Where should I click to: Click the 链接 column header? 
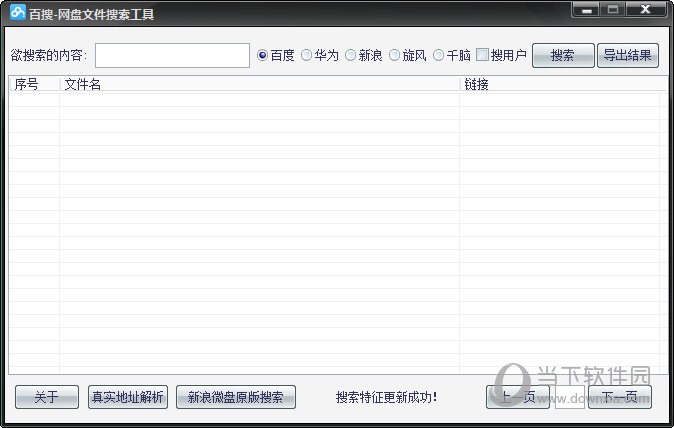[562, 85]
